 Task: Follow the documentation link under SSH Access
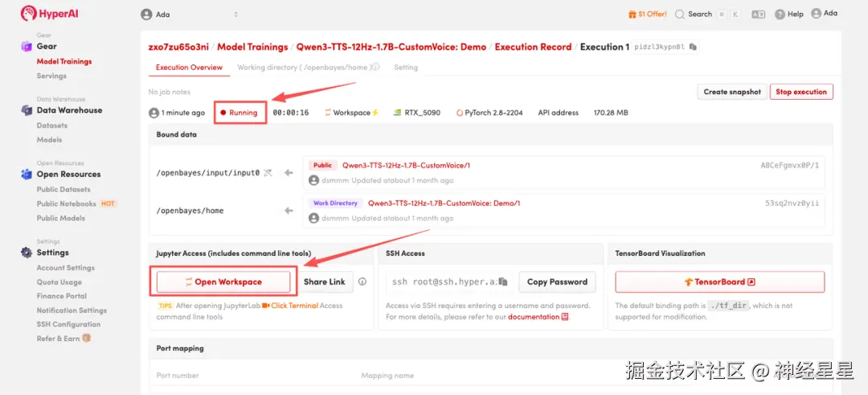534,317
